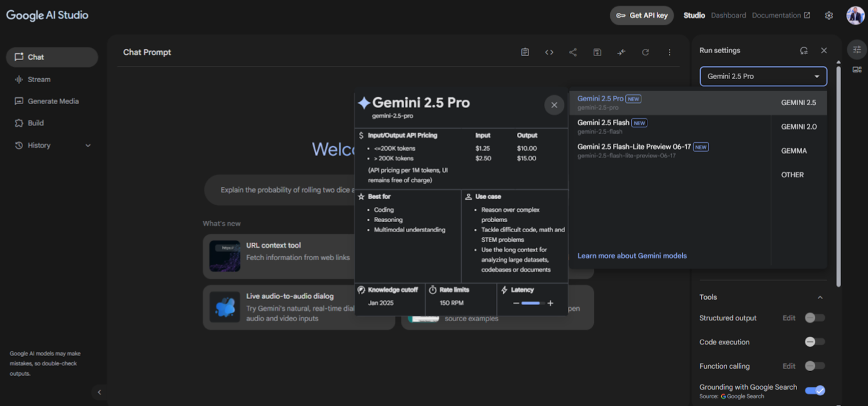This screenshot has height=406, width=868.
Task: Choose Gemini 2.5 Flash model
Action: pyautogui.click(x=670, y=127)
